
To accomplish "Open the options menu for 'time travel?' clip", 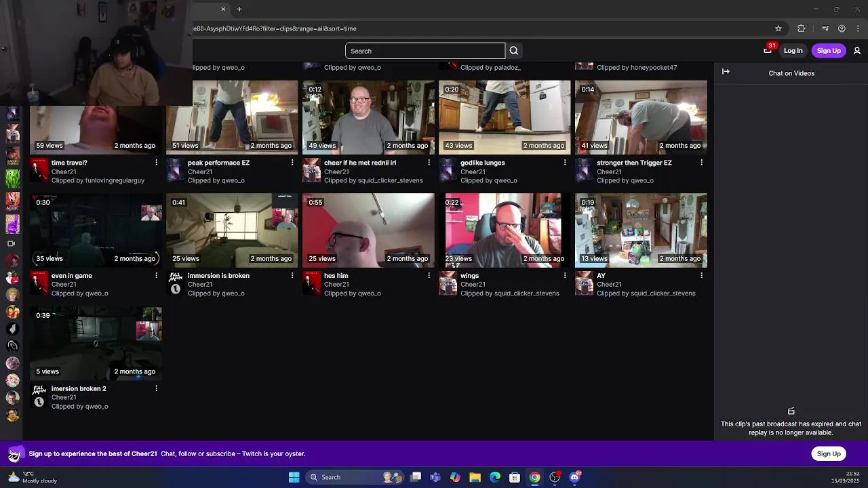I will tap(156, 163).
